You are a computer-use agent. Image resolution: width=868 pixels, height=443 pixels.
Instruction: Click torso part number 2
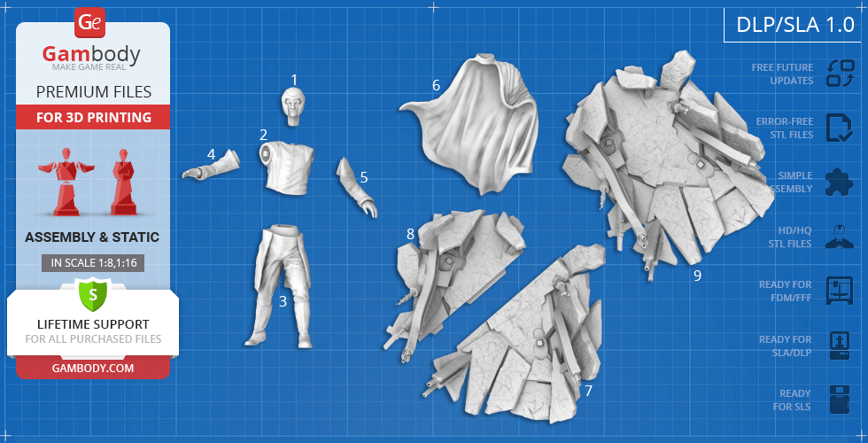pos(288,167)
